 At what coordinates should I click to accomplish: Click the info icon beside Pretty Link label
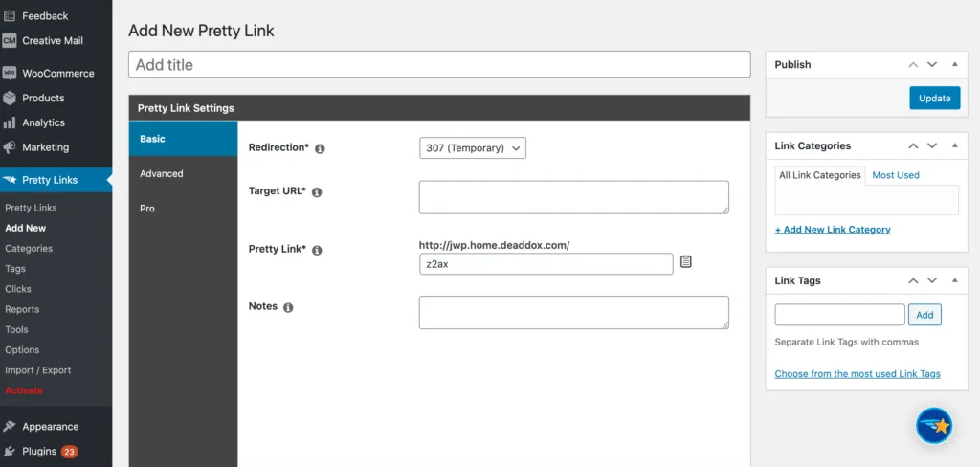click(317, 250)
